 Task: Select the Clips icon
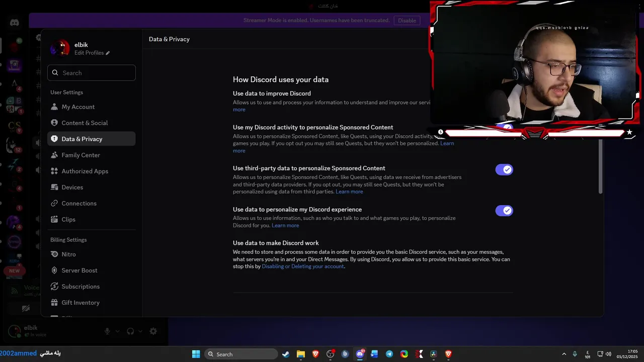[x=54, y=219]
